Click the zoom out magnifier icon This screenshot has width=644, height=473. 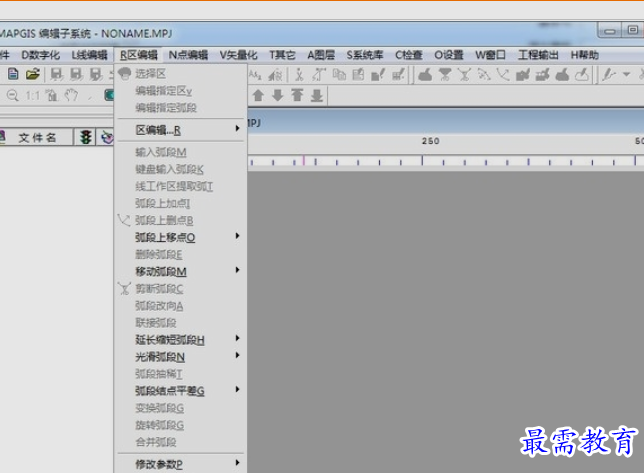(x=13, y=96)
